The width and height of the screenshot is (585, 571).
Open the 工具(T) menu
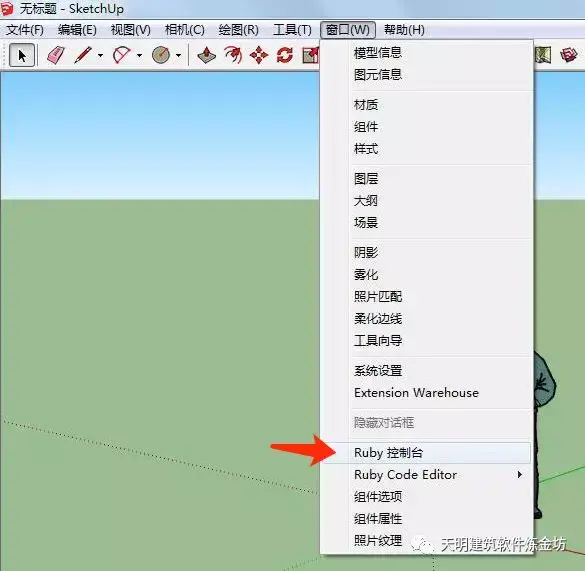(x=292, y=30)
